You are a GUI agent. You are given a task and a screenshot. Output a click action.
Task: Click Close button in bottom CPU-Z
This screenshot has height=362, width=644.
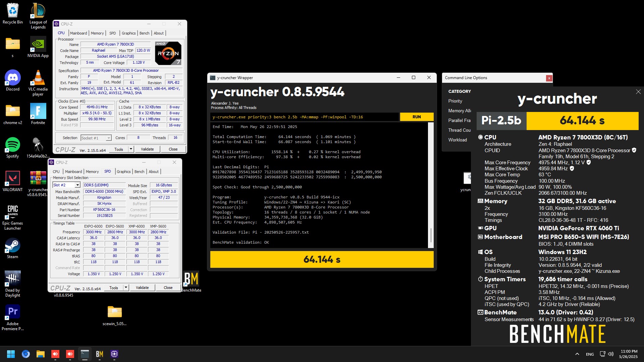pos(168,288)
